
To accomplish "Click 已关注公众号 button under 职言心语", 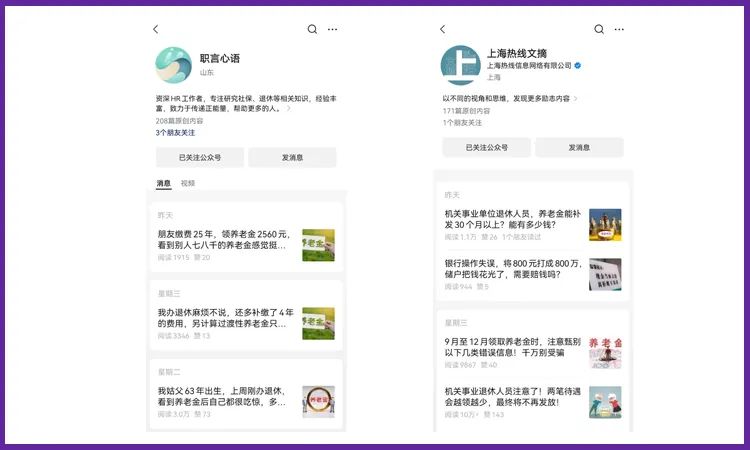I will [200, 157].
